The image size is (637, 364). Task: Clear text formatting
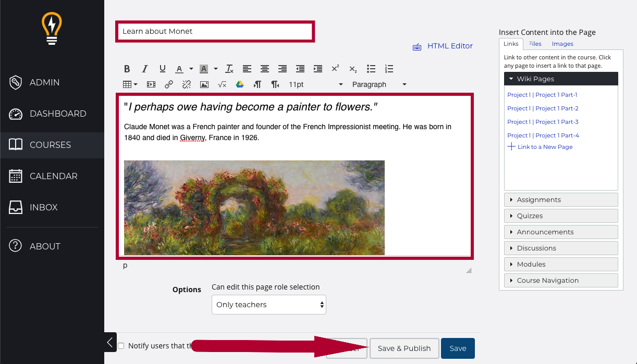point(229,69)
